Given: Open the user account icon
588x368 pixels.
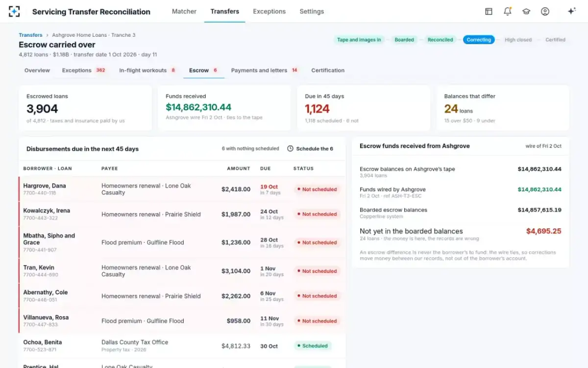Looking at the screenshot, I should 545,11.
